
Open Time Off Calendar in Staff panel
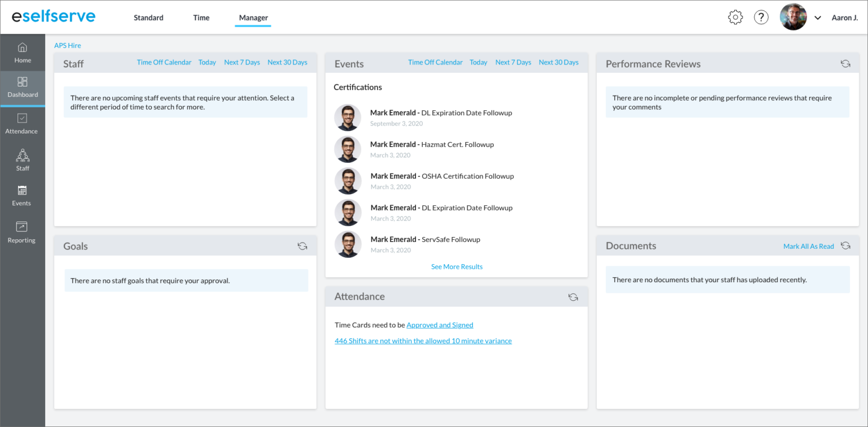[x=164, y=62]
